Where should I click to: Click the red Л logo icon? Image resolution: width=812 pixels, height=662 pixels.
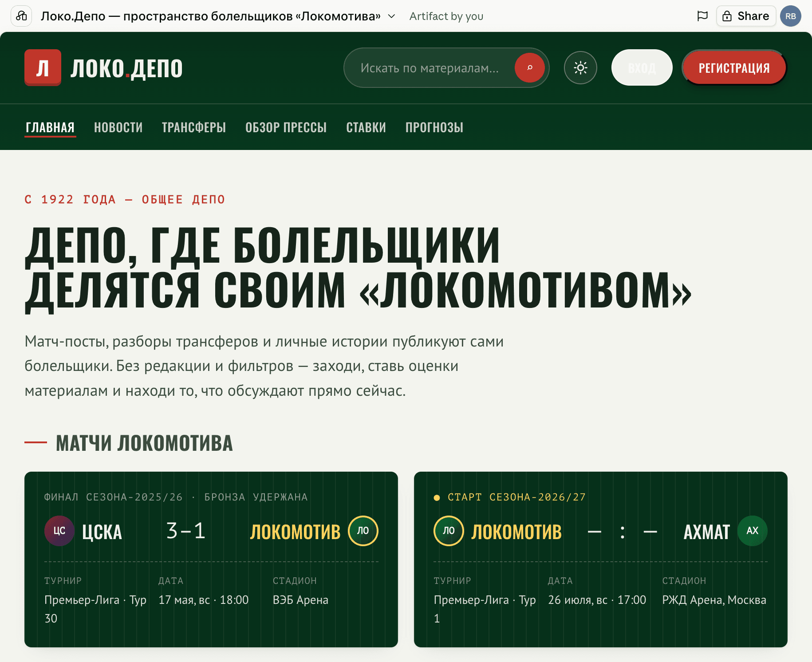[x=43, y=67]
